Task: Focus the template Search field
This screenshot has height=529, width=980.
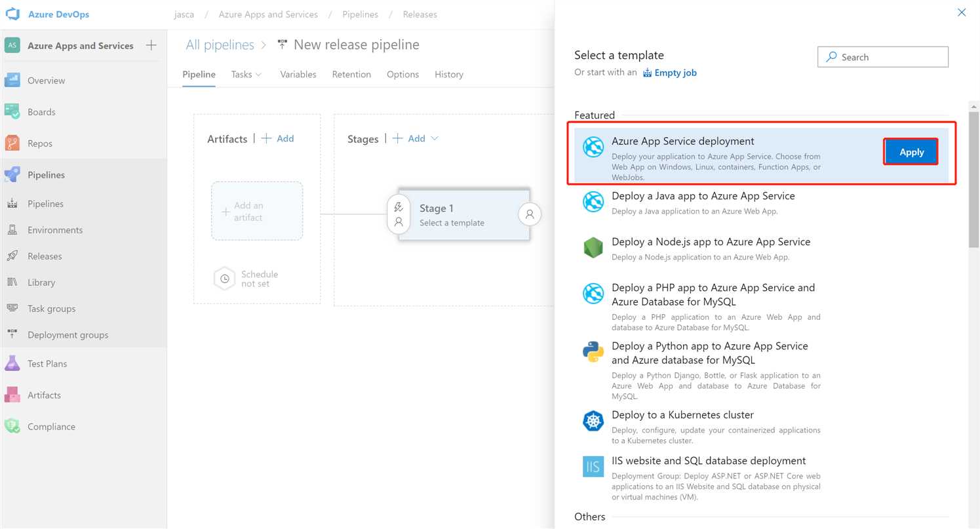Action: 883,57
